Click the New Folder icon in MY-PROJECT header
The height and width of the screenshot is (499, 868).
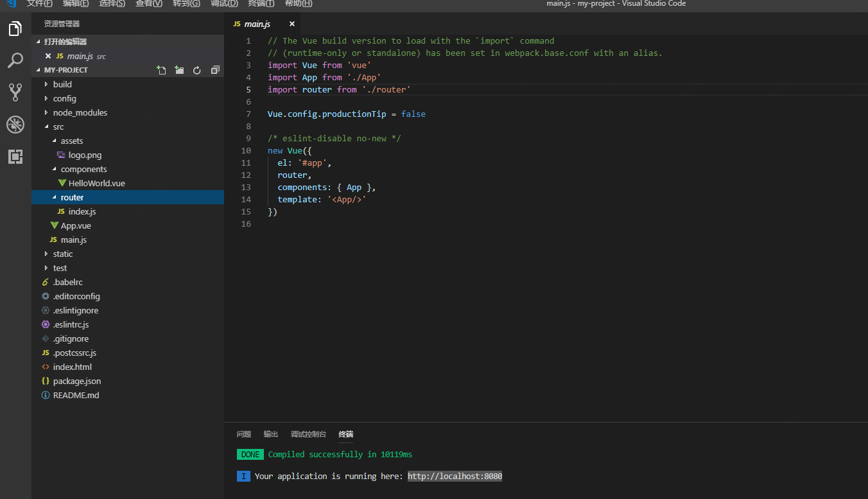(x=179, y=70)
